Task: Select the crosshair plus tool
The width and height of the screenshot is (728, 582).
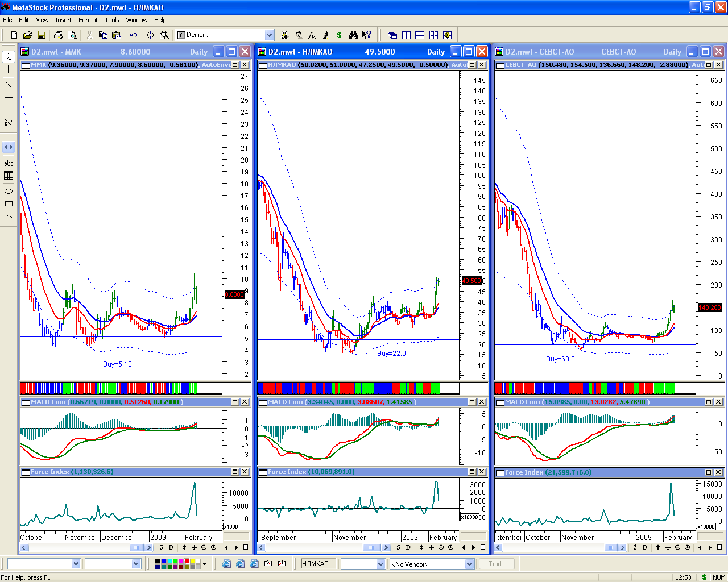Action: (9, 69)
